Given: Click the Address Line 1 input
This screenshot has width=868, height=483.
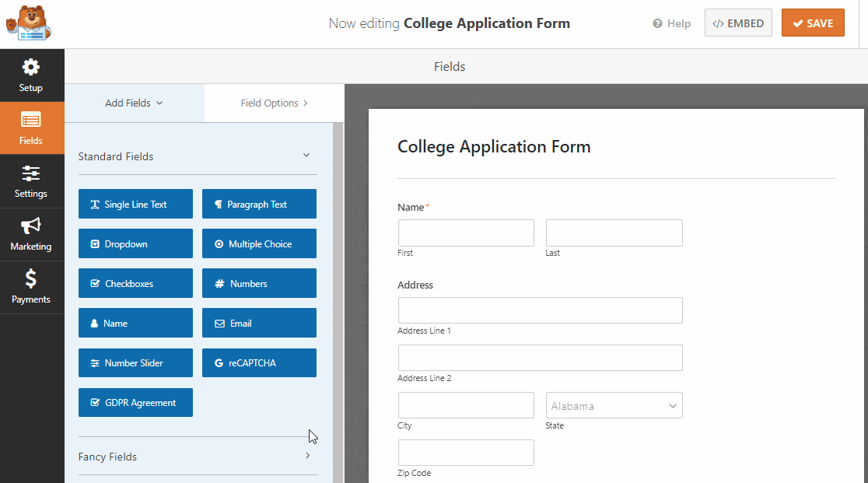Looking at the screenshot, I should [x=541, y=310].
